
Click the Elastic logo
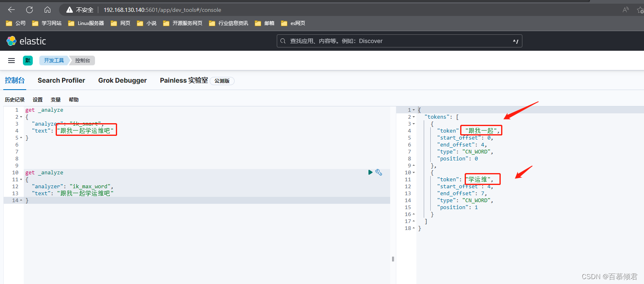pos(26,41)
